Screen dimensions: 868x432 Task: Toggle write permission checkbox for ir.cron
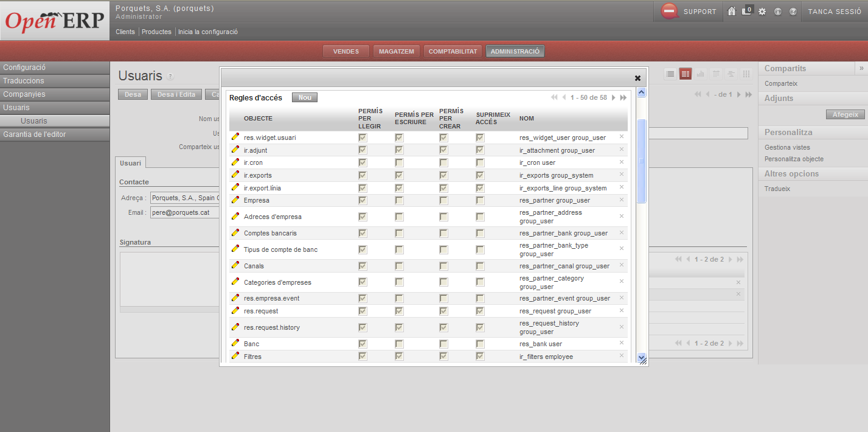click(399, 163)
